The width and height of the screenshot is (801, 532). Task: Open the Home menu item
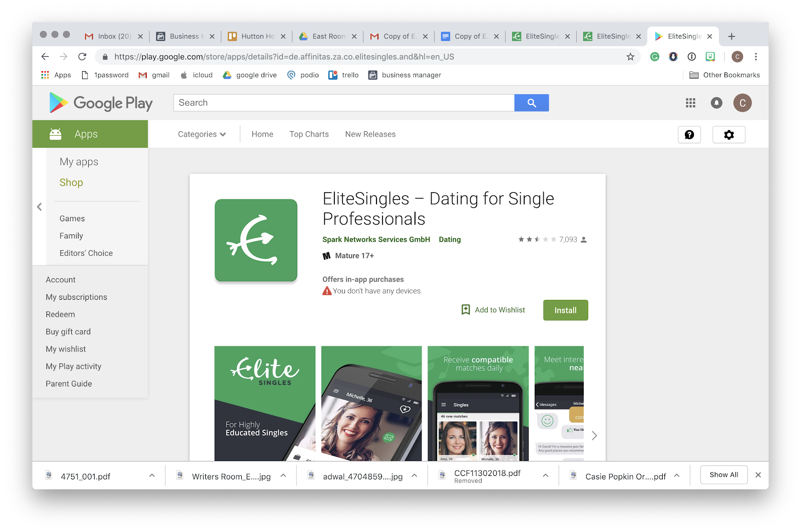pyautogui.click(x=262, y=134)
